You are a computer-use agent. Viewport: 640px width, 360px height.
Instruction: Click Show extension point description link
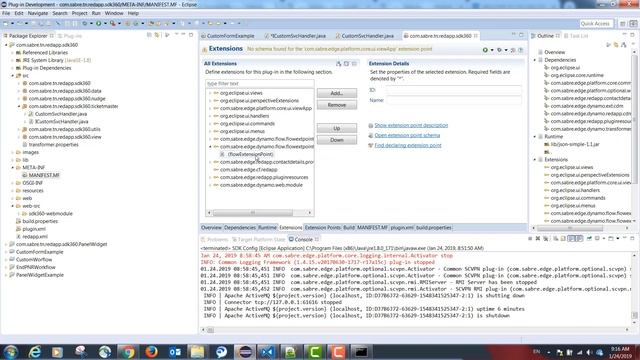pos(411,125)
